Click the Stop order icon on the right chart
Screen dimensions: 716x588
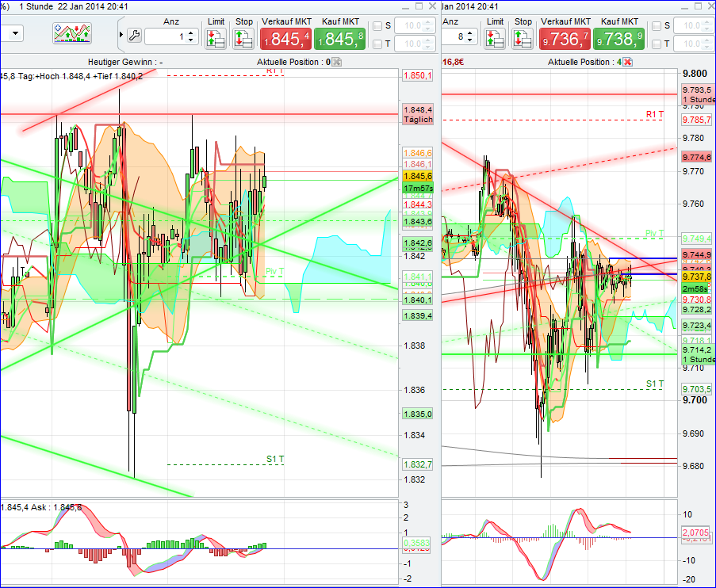(523, 37)
